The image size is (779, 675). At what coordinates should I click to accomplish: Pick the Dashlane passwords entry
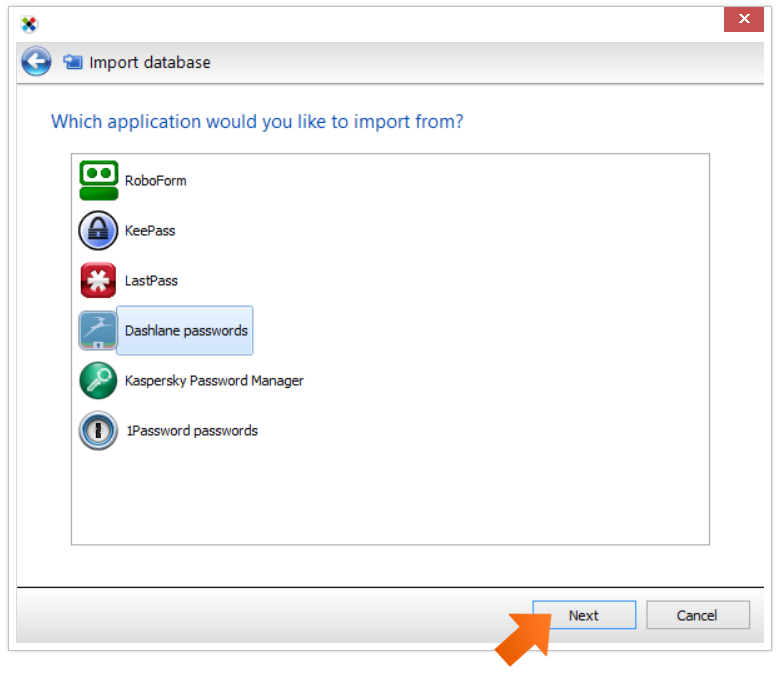point(185,331)
